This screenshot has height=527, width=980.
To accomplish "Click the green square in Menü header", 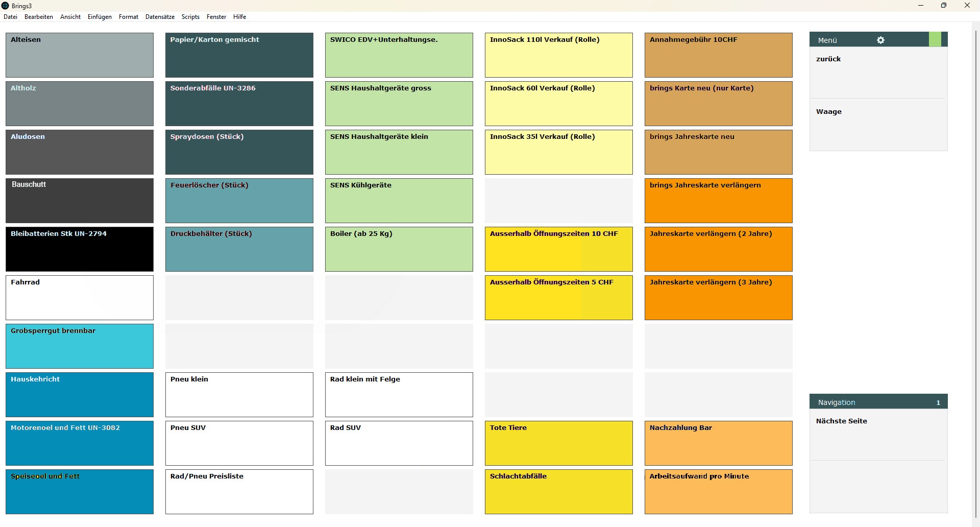I will pyautogui.click(x=935, y=40).
